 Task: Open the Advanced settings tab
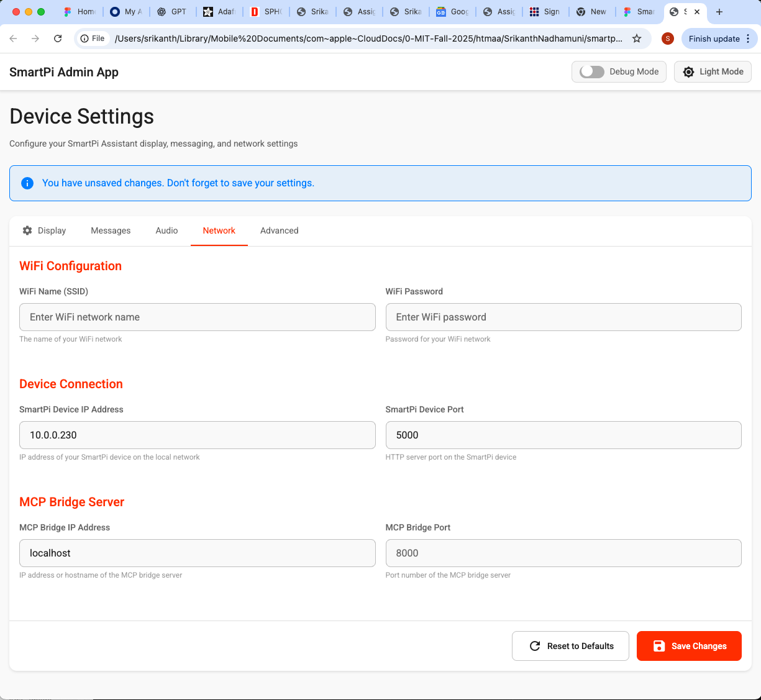279,230
